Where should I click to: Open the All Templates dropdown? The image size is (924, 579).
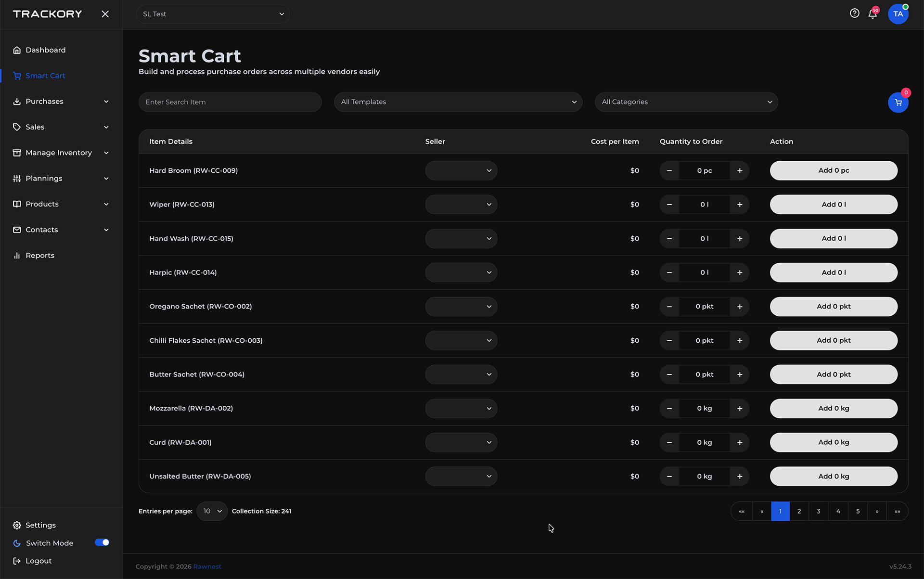458,102
